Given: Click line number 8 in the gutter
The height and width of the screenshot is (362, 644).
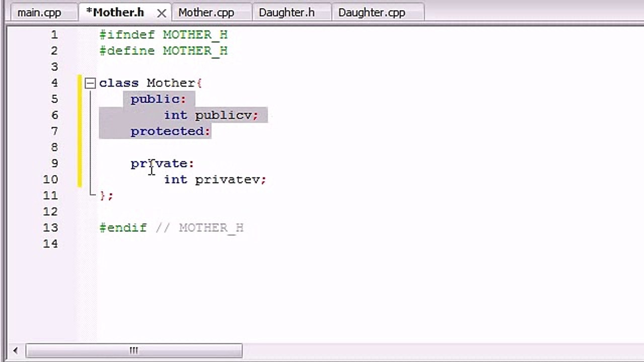Looking at the screenshot, I should click(54, 147).
